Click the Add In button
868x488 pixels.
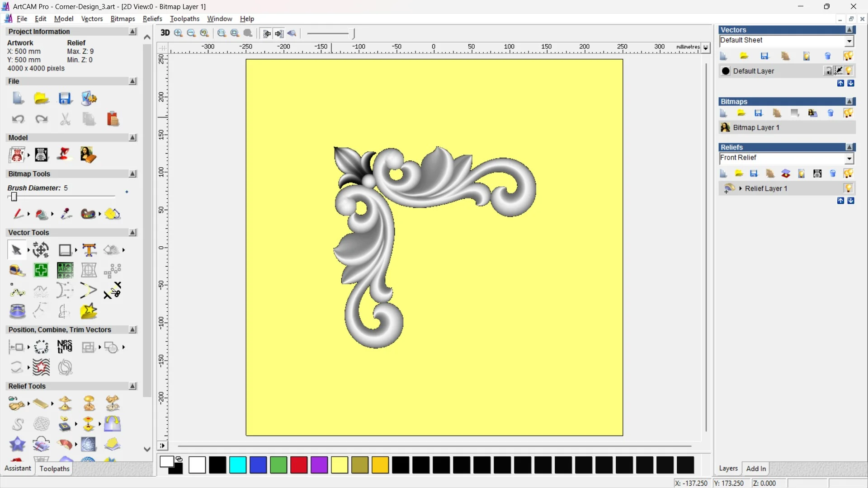point(756,469)
